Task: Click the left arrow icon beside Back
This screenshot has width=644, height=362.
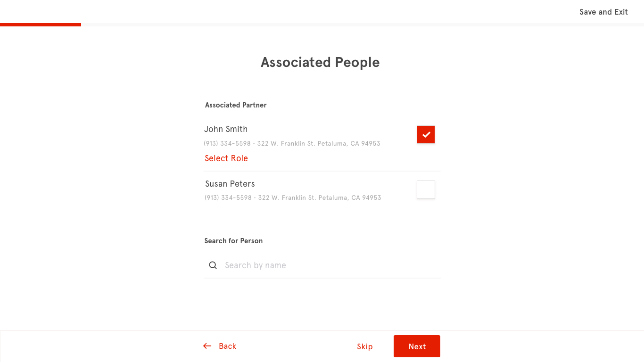Action: pyautogui.click(x=207, y=346)
